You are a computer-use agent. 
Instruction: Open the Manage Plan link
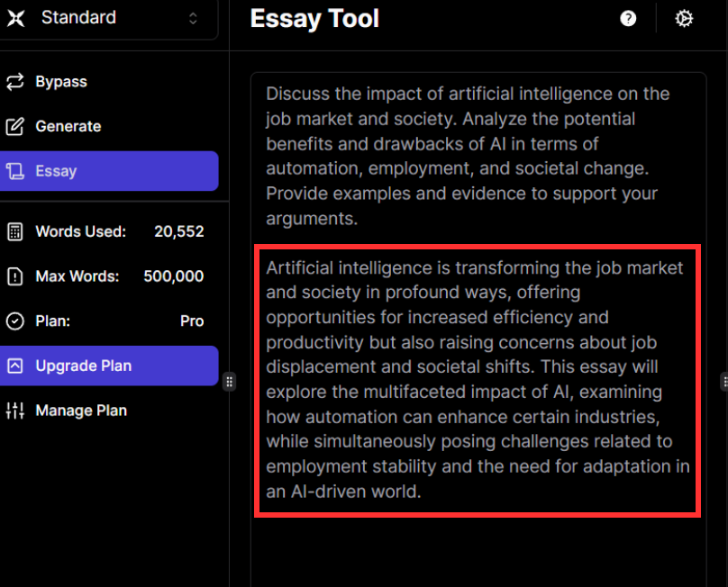(81, 411)
